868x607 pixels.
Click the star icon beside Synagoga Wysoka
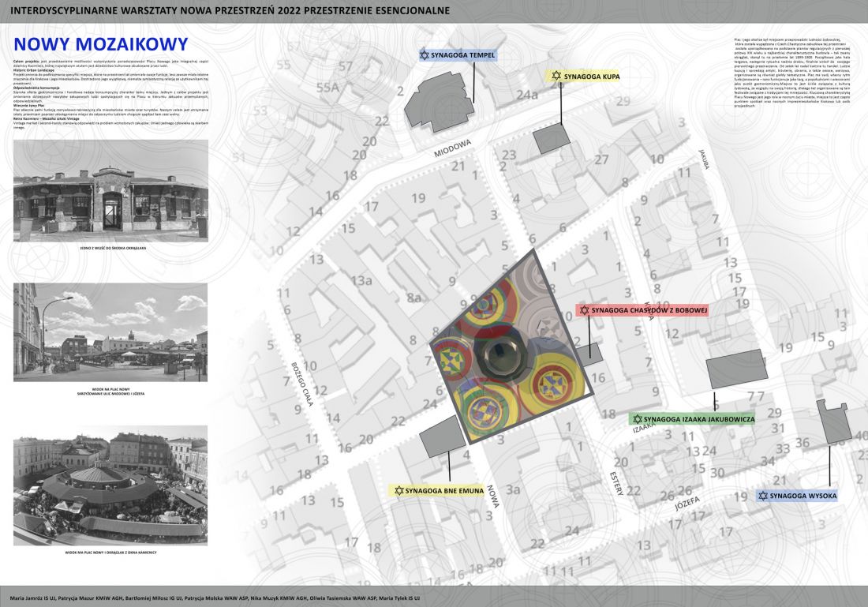pyautogui.click(x=763, y=496)
